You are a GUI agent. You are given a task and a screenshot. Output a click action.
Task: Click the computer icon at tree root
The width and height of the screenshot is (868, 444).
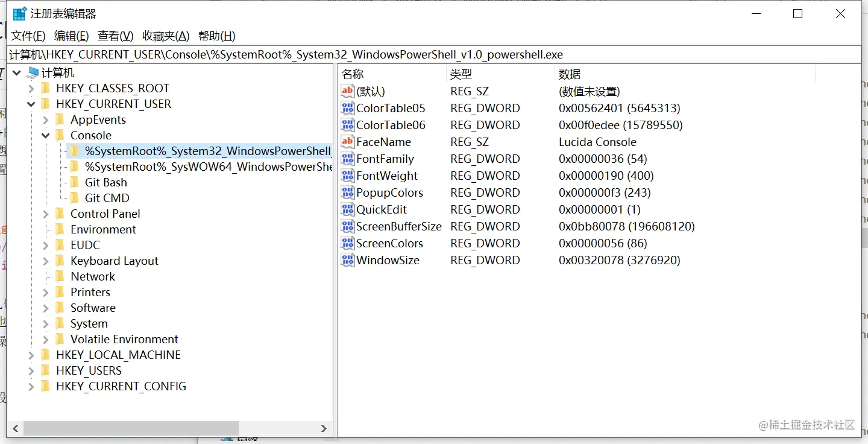tap(32, 73)
